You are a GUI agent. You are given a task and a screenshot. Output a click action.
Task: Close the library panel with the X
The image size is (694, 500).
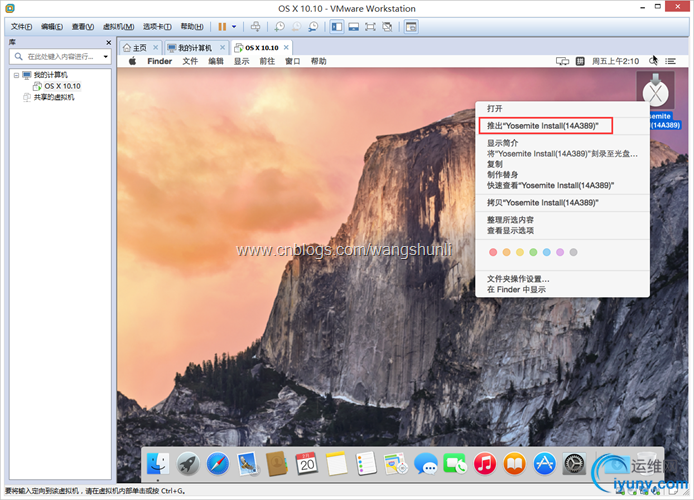[108, 42]
